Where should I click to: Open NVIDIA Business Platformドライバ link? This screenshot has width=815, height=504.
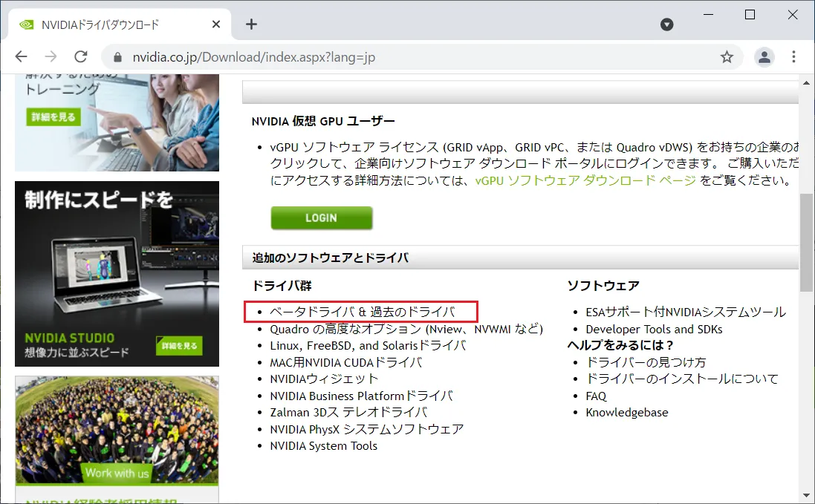[x=361, y=396]
